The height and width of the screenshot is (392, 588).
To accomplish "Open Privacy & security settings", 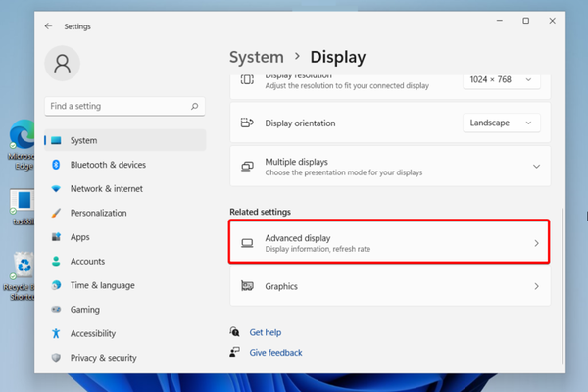I will point(103,358).
